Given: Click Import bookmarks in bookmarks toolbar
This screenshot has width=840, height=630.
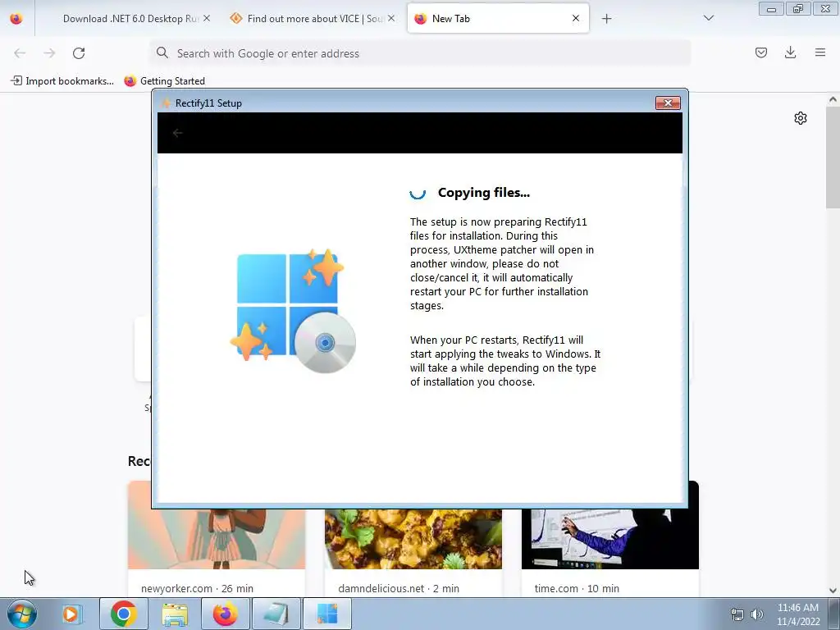Looking at the screenshot, I should tap(62, 81).
